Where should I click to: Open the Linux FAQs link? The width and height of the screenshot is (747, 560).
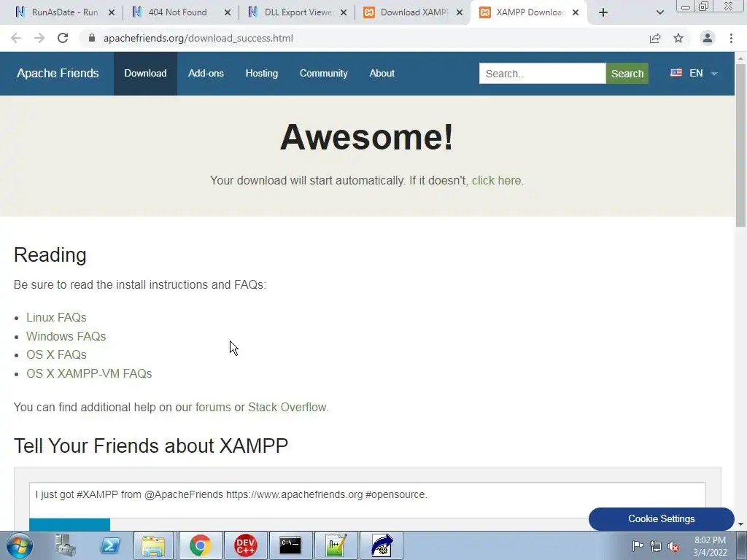[56, 317]
